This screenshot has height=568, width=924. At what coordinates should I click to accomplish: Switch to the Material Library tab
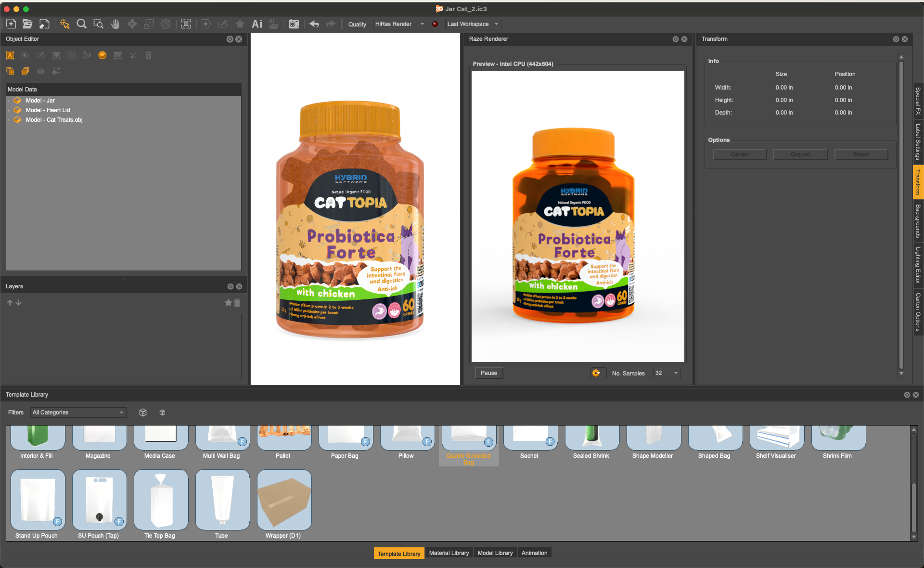pos(449,553)
